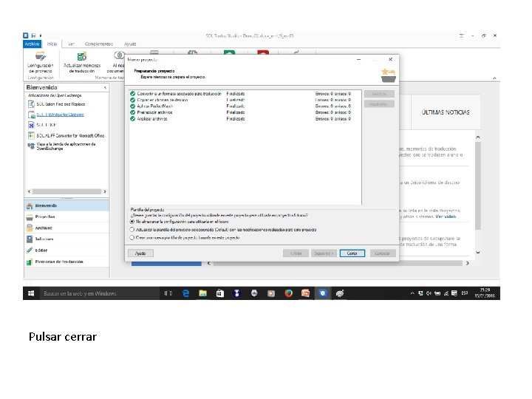Screen dimensions: 532x399
Task: Click the Cancelar button in dialog
Action: point(383,253)
